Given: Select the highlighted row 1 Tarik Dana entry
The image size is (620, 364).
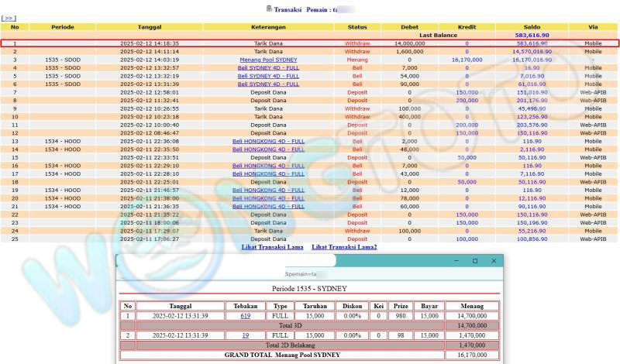Looking at the screenshot, I should tap(268, 43).
